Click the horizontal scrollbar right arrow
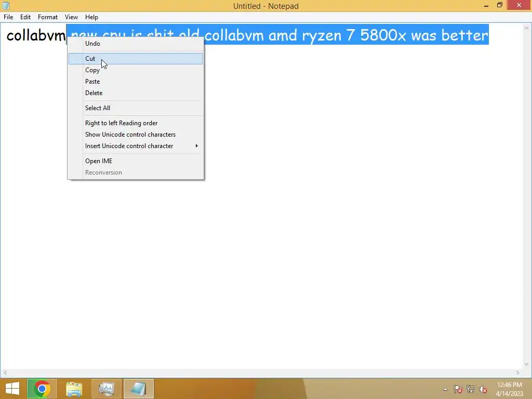 click(518, 373)
